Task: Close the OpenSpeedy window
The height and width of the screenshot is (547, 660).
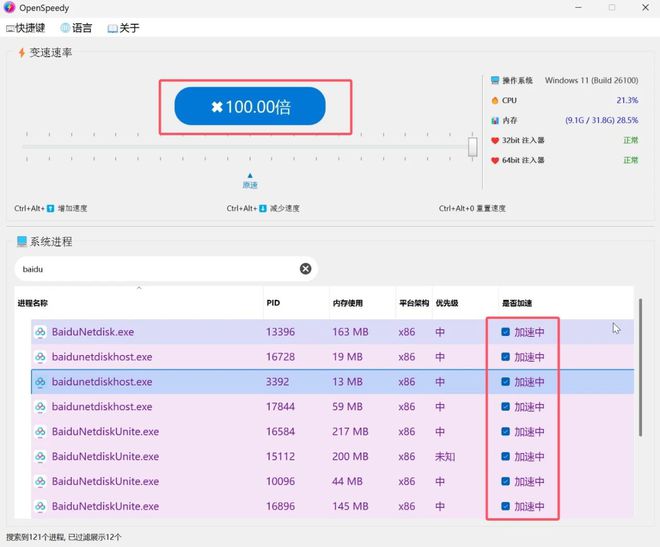Action: pos(645,8)
